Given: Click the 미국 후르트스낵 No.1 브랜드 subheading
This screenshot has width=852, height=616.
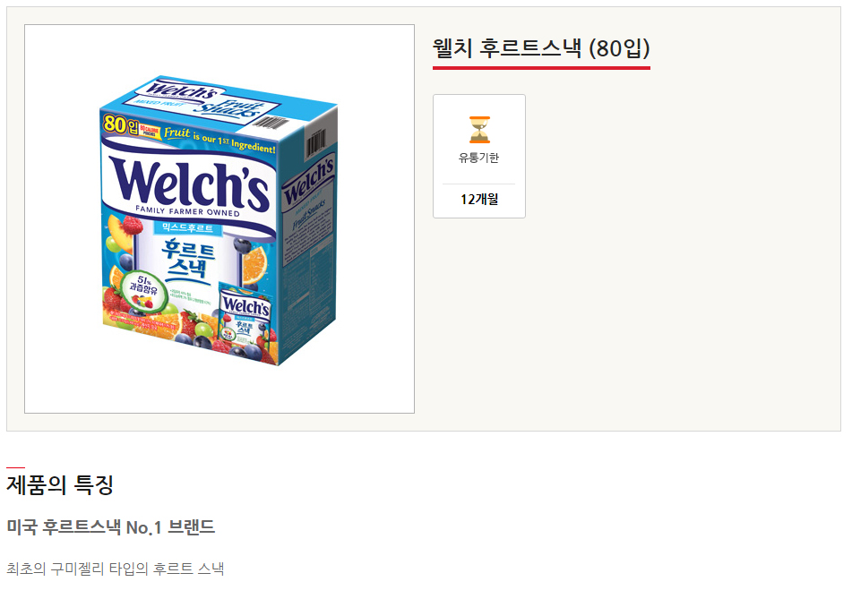Looking at the screenshot, I should coord(111,527).
